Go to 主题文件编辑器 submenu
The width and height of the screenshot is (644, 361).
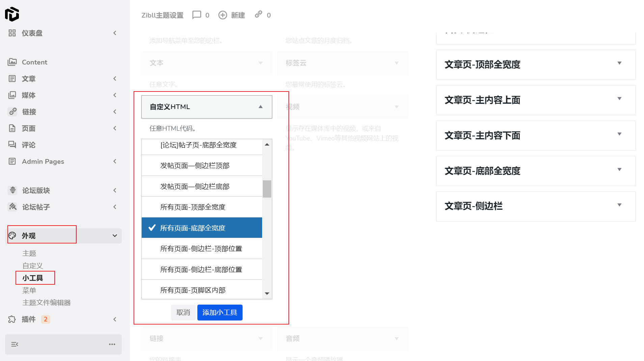tap(47, 303)
